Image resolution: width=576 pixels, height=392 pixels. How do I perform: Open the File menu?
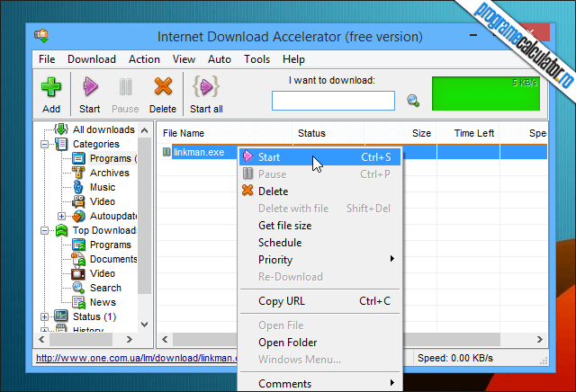tap(47, 59)
